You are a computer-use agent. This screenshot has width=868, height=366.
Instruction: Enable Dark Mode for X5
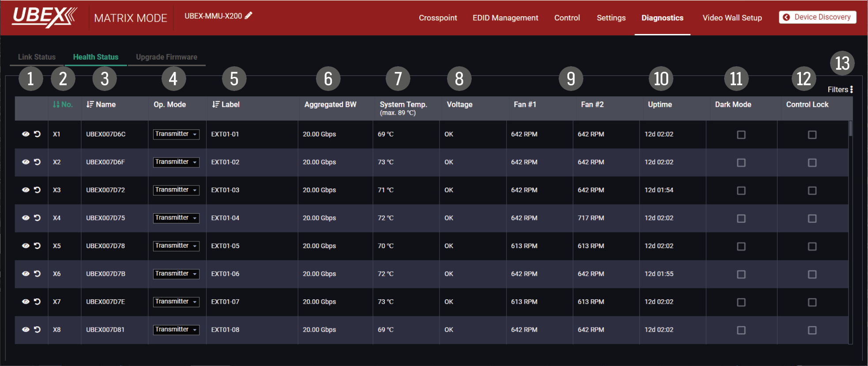741,246
